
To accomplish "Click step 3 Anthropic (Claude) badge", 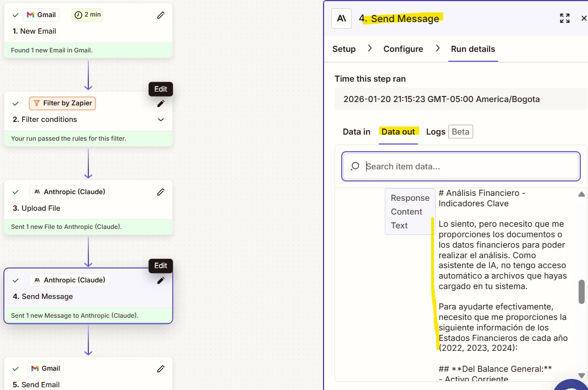I will (70, 192).
